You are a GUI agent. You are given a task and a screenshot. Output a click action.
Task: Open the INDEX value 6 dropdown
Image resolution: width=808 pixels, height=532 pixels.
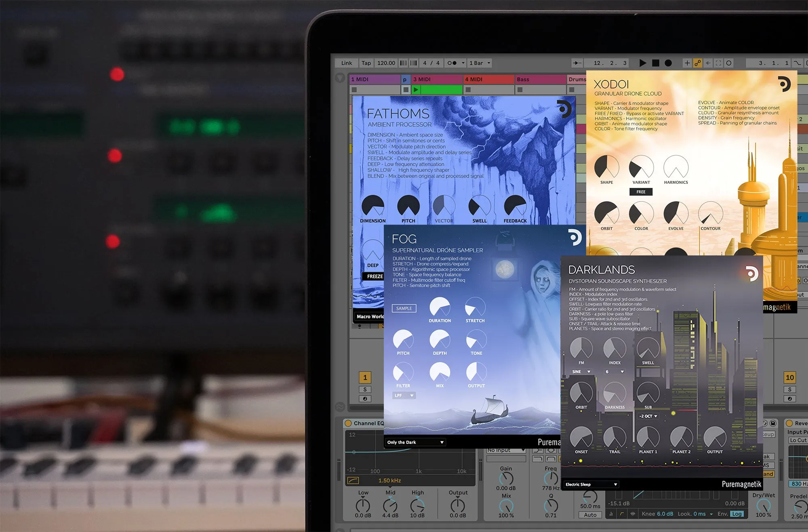tap(614, 372)
